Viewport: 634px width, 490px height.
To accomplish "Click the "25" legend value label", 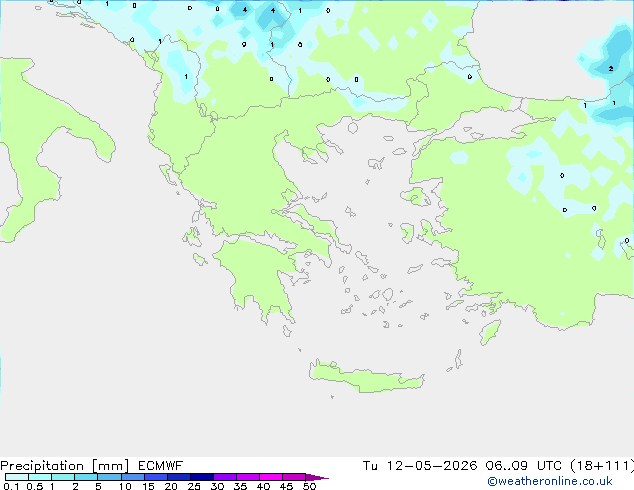I will pos(194,486).
